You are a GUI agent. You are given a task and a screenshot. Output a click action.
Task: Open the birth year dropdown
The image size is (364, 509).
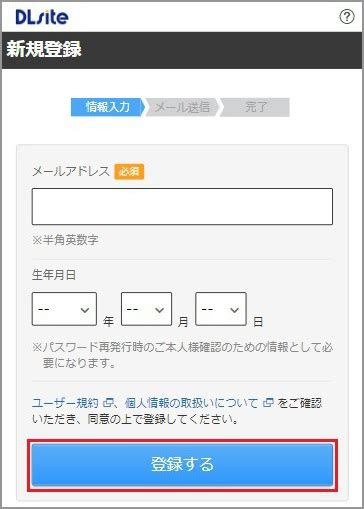pos(64,309)
